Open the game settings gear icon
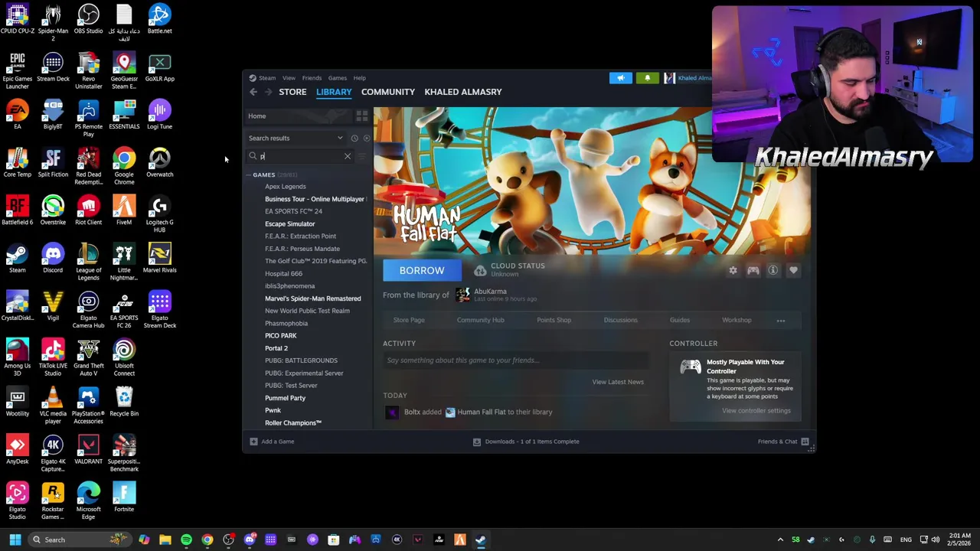The image size is (980, 551). [733, 270]
